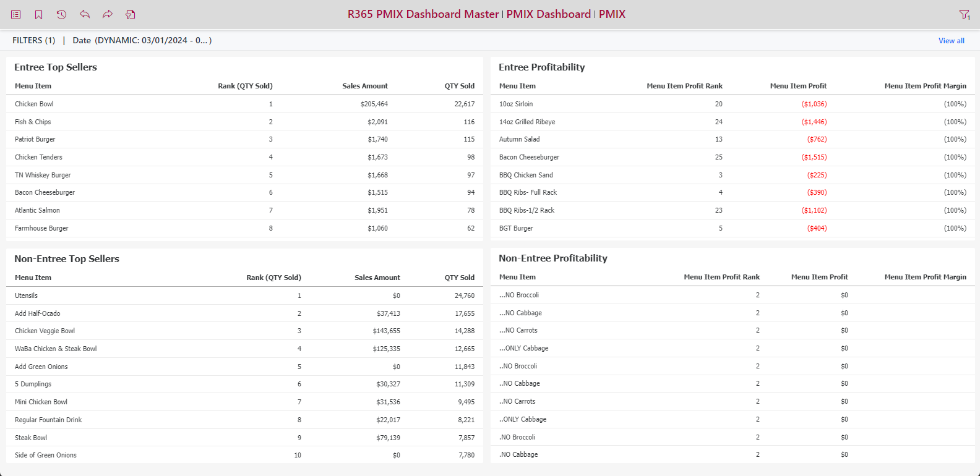
Task: Go to PMIX Dashboard breadcrumb
Action: (x=549, y=14)
